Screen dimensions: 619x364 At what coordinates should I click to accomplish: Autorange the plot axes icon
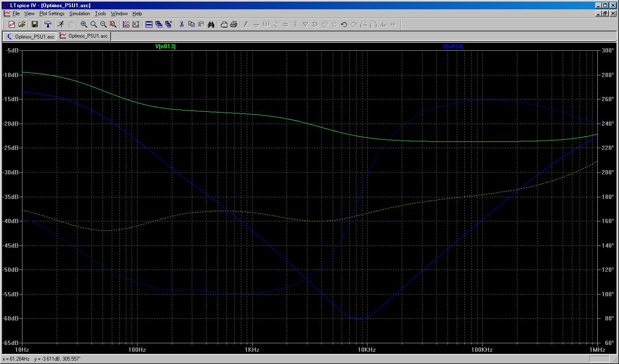pos(136,25)
